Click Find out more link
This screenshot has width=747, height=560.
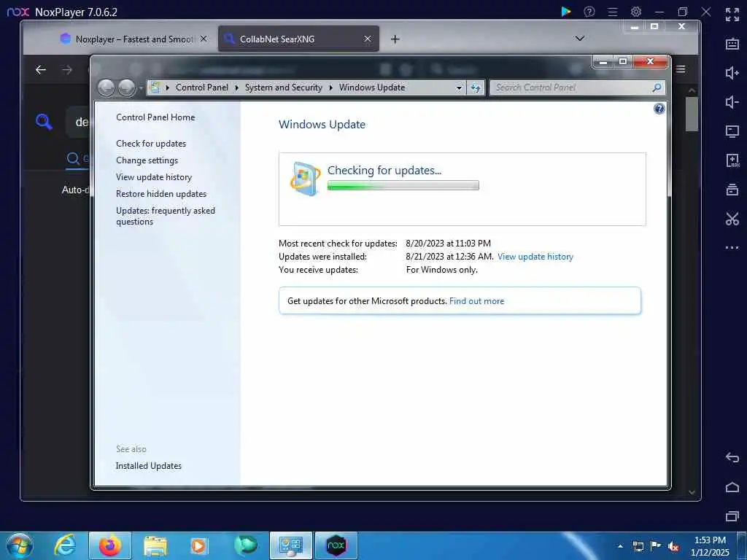click(476, 301)
